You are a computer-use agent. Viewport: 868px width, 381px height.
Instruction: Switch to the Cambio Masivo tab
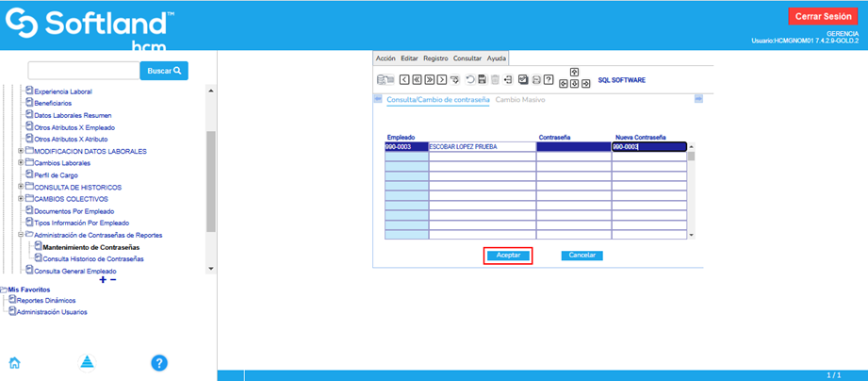[520, 99]
